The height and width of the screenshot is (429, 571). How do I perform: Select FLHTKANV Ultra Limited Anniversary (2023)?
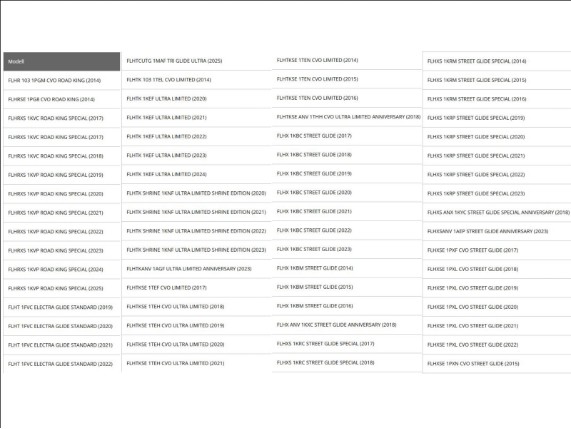point(189,269)
